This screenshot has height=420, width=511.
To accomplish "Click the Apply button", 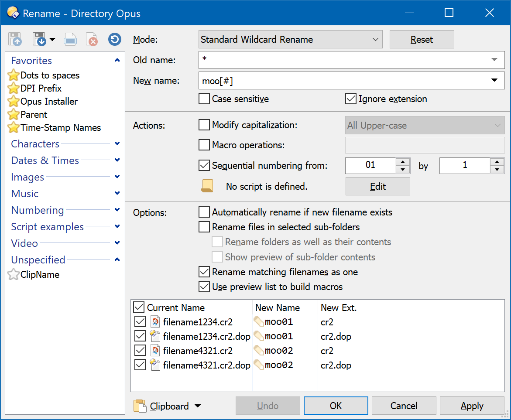I will tap(472, 406).
